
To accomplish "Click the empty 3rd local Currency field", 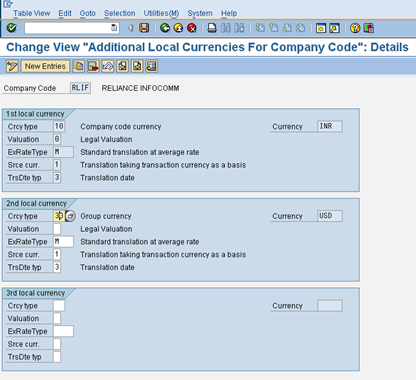I will point(330,306).
